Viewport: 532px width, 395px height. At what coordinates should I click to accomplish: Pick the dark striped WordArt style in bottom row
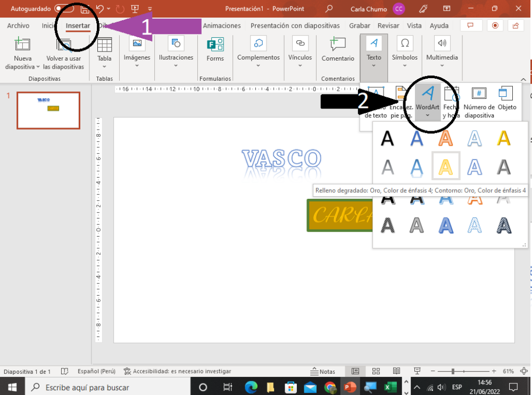click(x=503, y=225)
